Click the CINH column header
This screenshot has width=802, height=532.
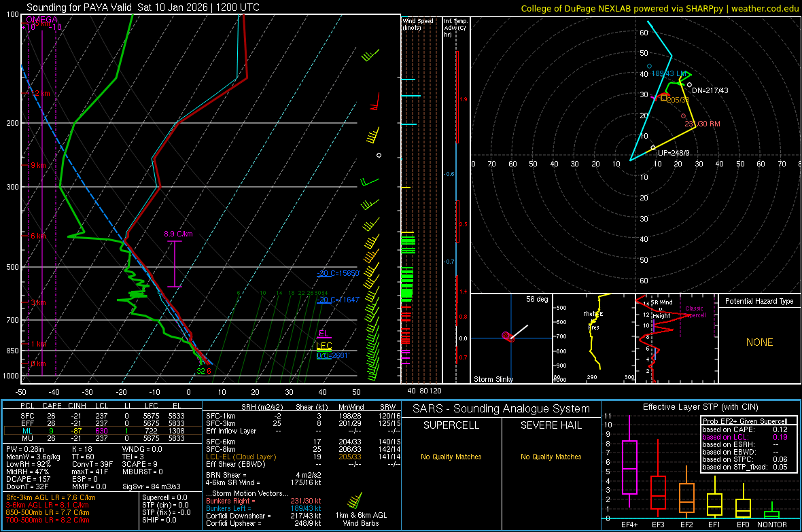tap(77, 406)
